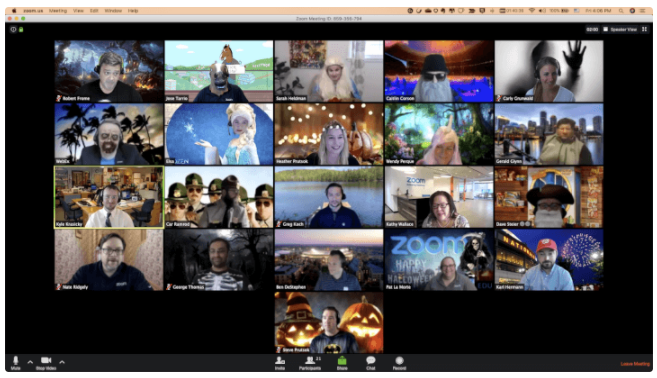This screenshot has width=657, height=378.
Task: Toggle full screen mode icon
Action: point(644,29)
